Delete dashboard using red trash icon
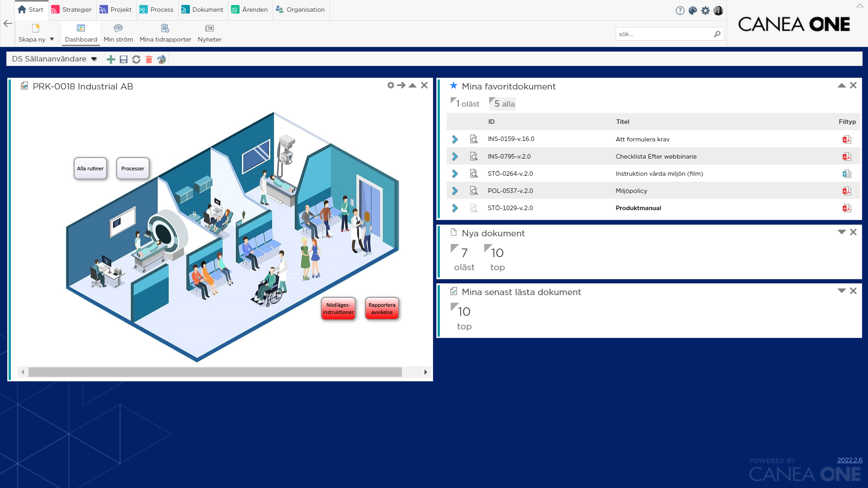The height and width of the screenshot is (488, 868). coord(149,59)
